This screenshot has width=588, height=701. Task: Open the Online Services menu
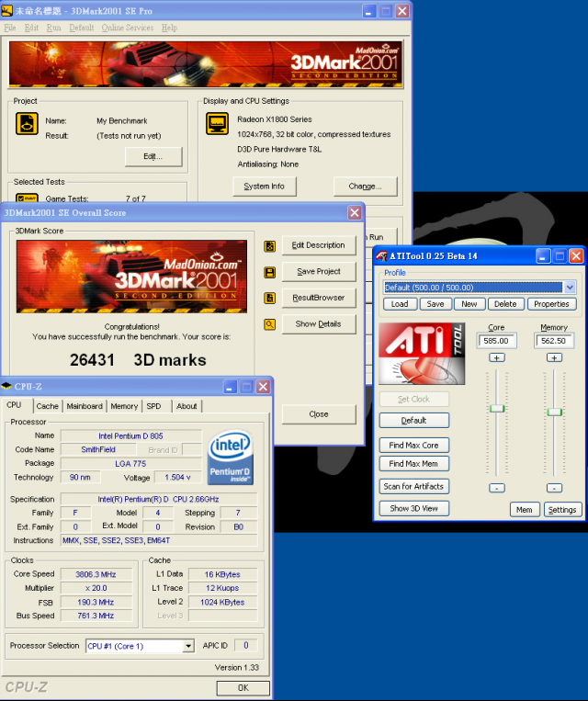point(128,28)
